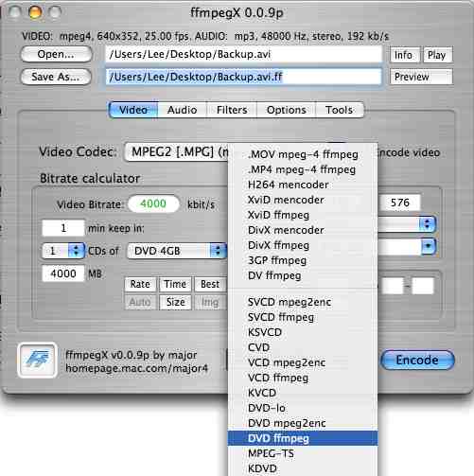Select SVCD ffmpeg preset

pyautogui.click(x=303, y=317)
